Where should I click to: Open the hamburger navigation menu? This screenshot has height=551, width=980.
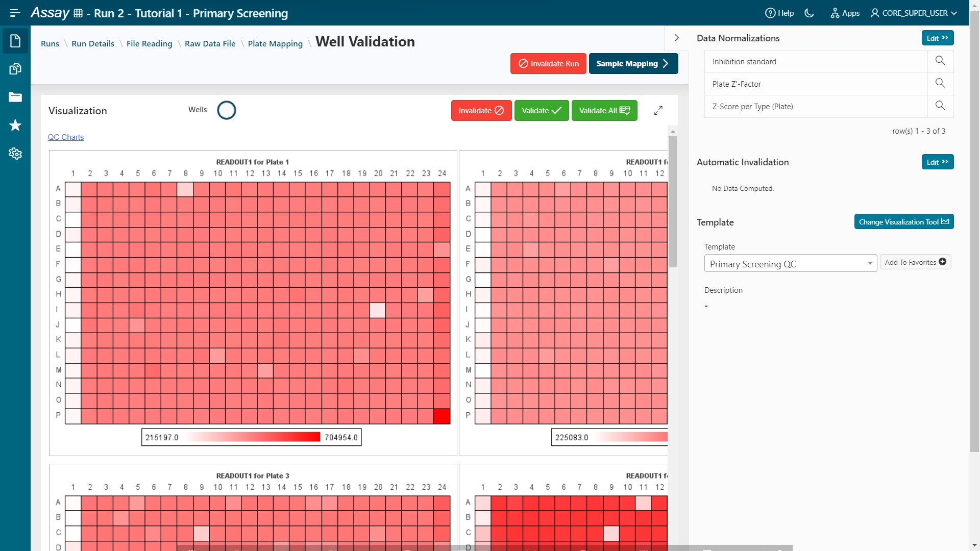point(15,13)
